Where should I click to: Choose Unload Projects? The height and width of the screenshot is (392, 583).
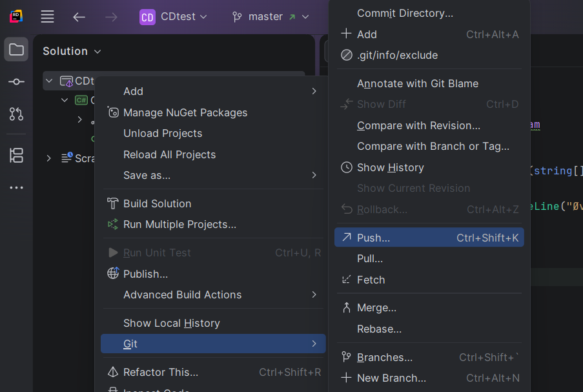point(213,133)
